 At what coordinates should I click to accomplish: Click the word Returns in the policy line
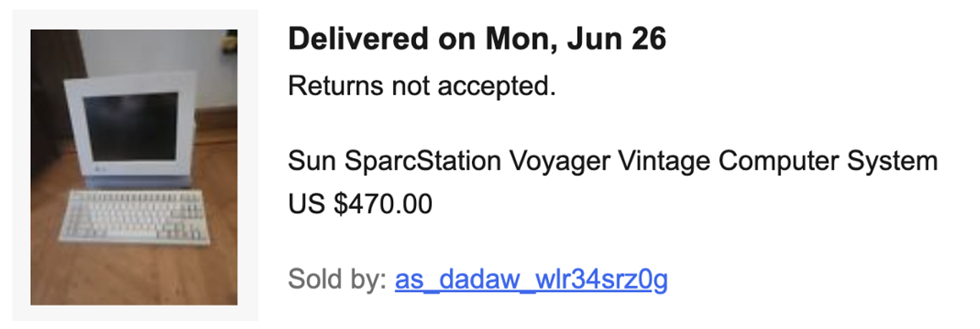point(335,87)
